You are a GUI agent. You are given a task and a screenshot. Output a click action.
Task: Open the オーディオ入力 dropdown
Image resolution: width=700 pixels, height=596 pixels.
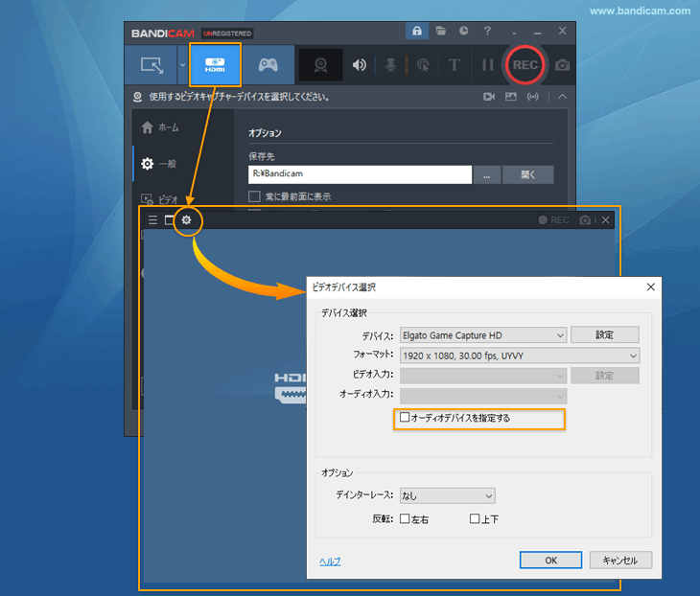click(x=483, y=396)
